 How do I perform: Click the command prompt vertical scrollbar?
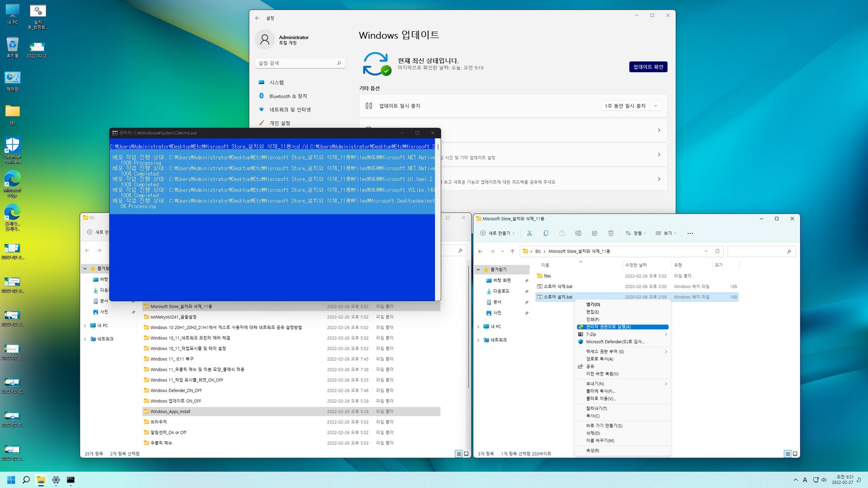click(x=438, y=220)
